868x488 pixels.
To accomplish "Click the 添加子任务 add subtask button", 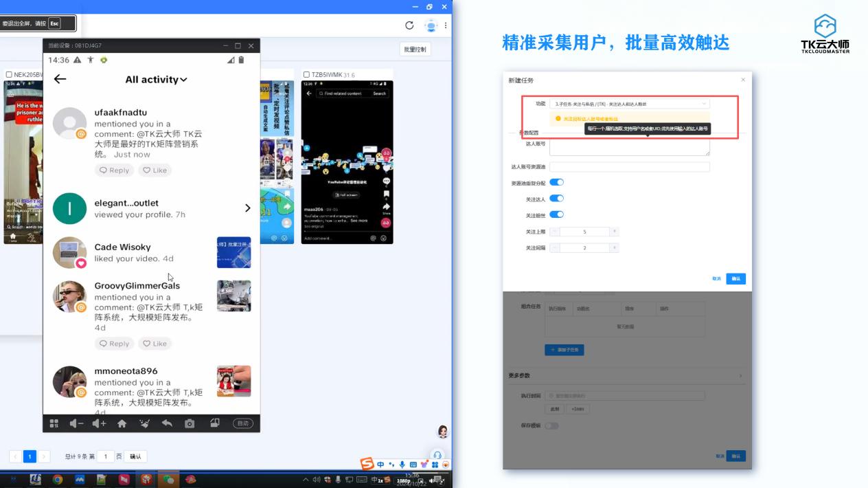I will 564,350.
